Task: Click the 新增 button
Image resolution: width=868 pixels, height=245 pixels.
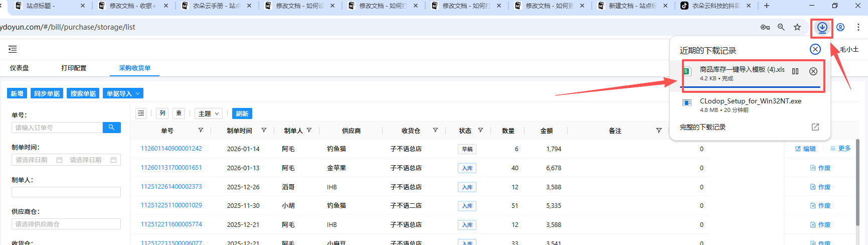Action: coord(17,93)
